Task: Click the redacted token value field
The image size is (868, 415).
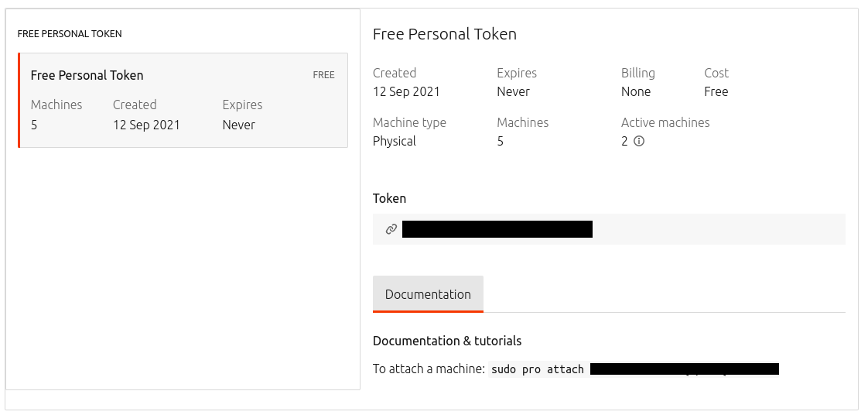Action: coord(497,229)
